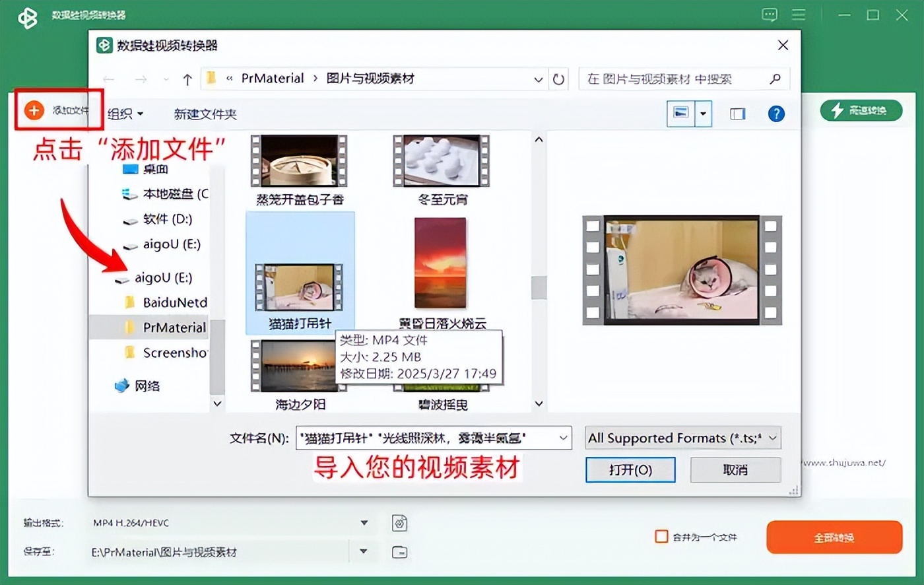Click the view mode thumbnail icon
The width and height of the screenshot is (924, 585).
coord(680,113)
